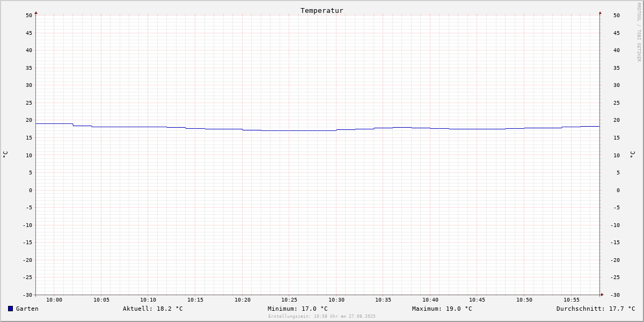Viewport: 644px width, 322px height.
Task: Click the 10:35 time axis label
Action: pos(383,300)
